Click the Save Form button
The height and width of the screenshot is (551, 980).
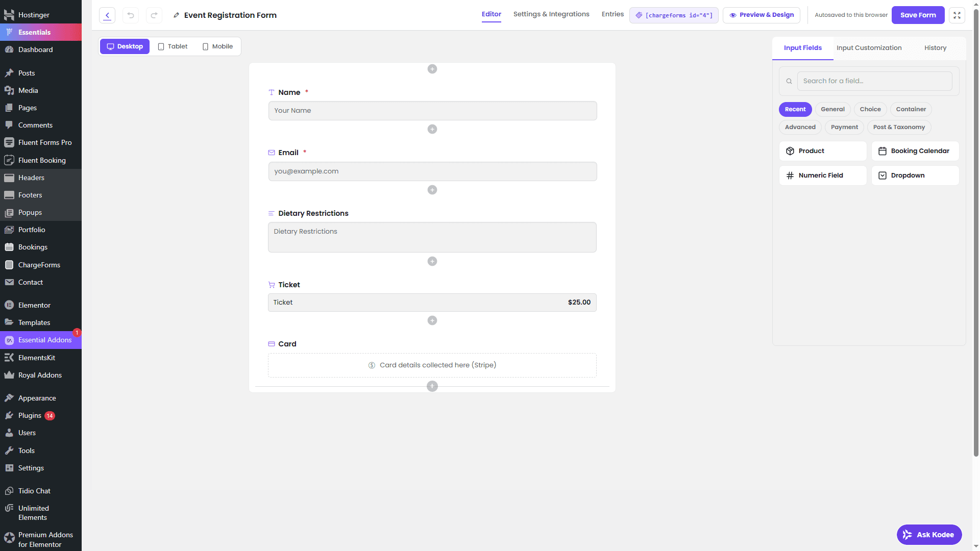[918, 15]
